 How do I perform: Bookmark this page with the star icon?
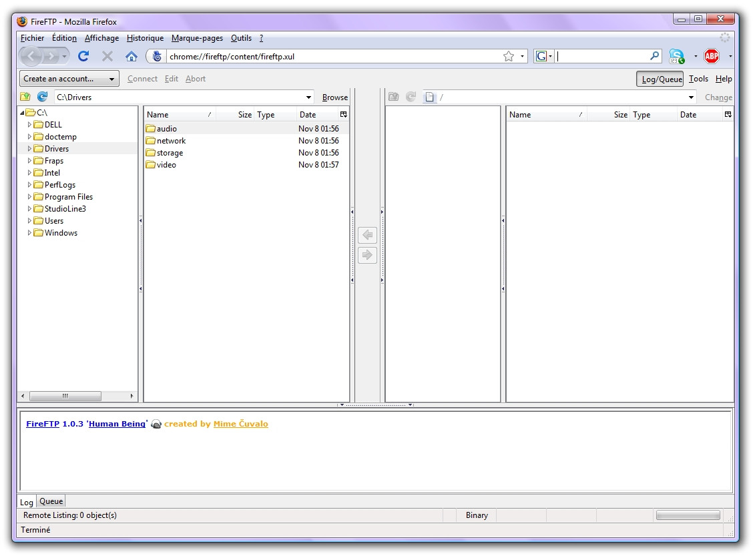coord(509,56)
